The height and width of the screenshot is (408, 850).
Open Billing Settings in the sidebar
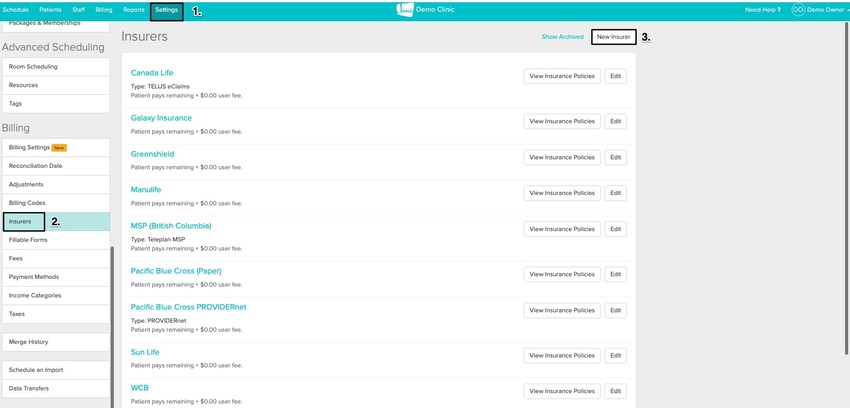[x=55, y=147]
